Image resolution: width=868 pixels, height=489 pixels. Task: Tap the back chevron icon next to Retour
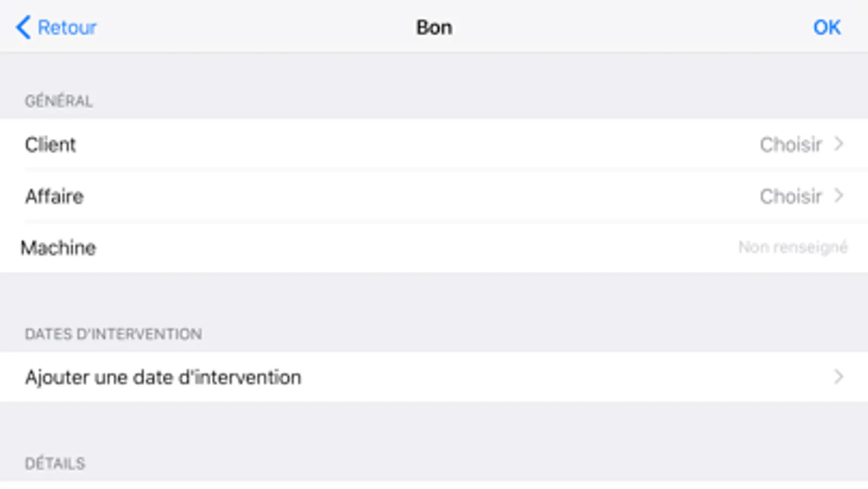(x=22, y=27)
